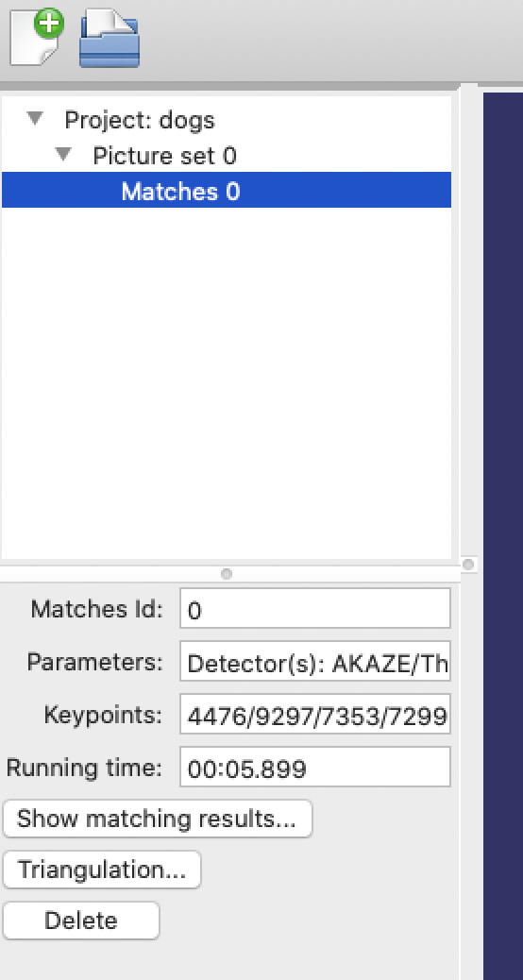
Task: Select the highlighted Matches 0 entry
Action: click(227, 190)
